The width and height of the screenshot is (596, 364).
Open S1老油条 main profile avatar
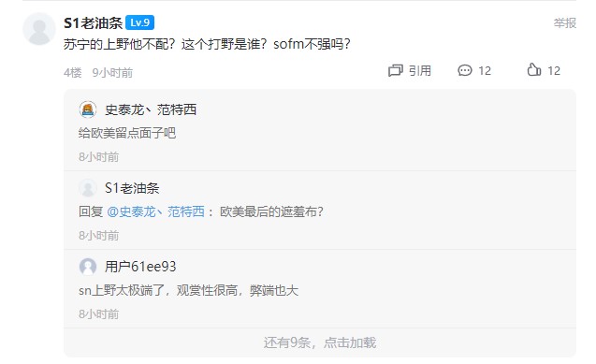[39, 29]
